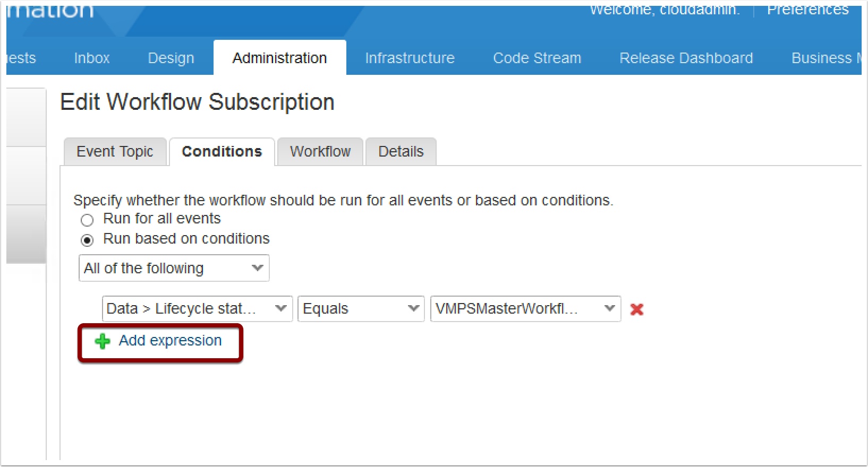Open the Inbox menu tab
Screen dimensions: 868x467
pyautogui.click(x=92, y=58)
